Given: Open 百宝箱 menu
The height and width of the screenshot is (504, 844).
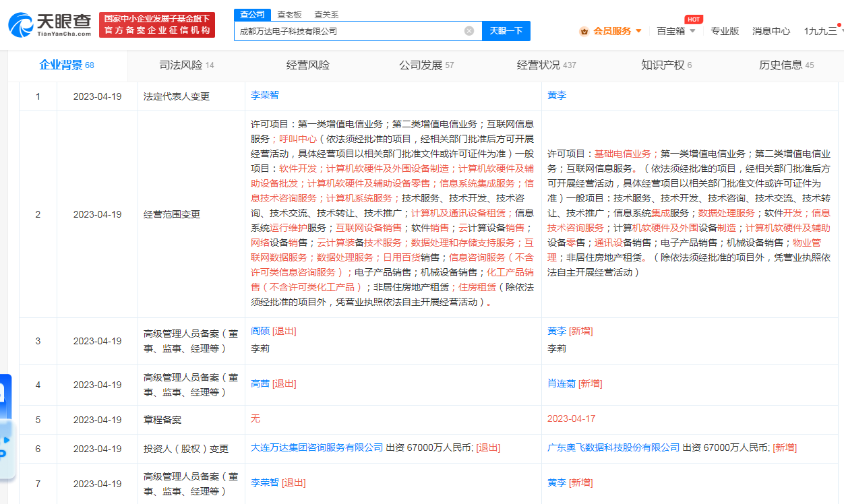Looking at the screenshot, I should 671,31.
